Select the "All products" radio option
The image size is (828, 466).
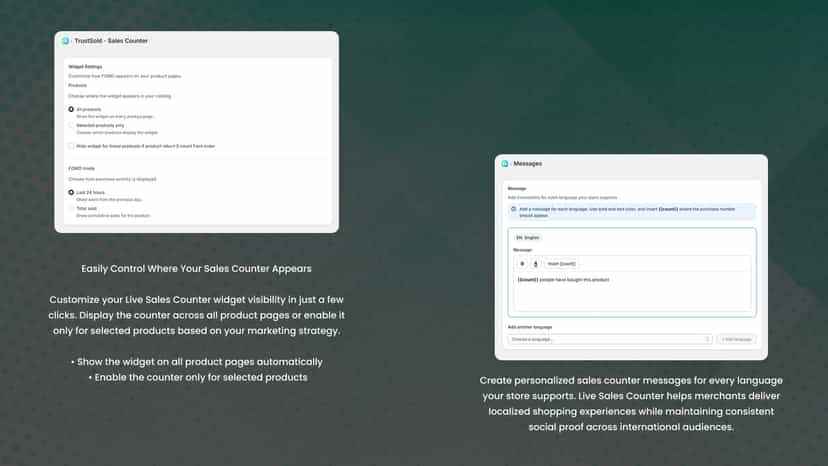coord(71,109)
